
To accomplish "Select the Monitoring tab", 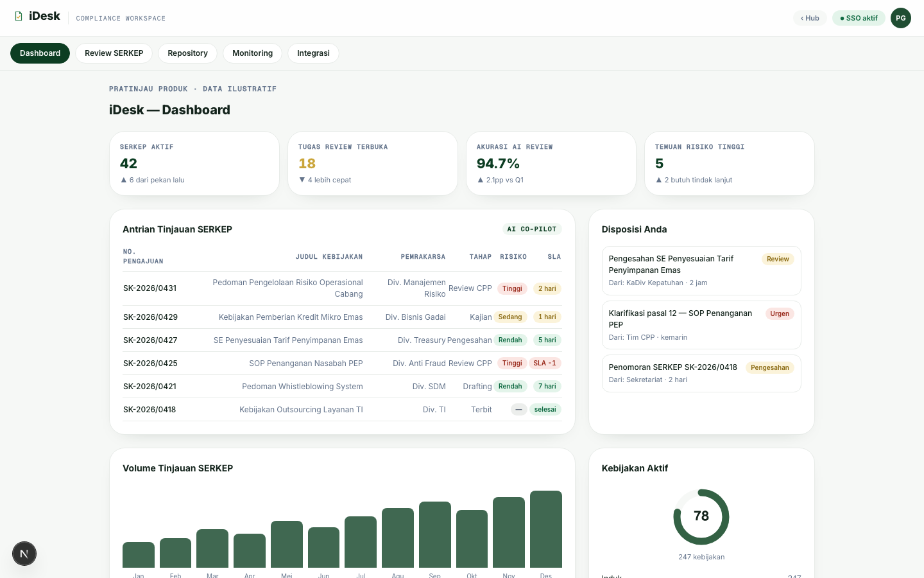I will coord(252,53).
